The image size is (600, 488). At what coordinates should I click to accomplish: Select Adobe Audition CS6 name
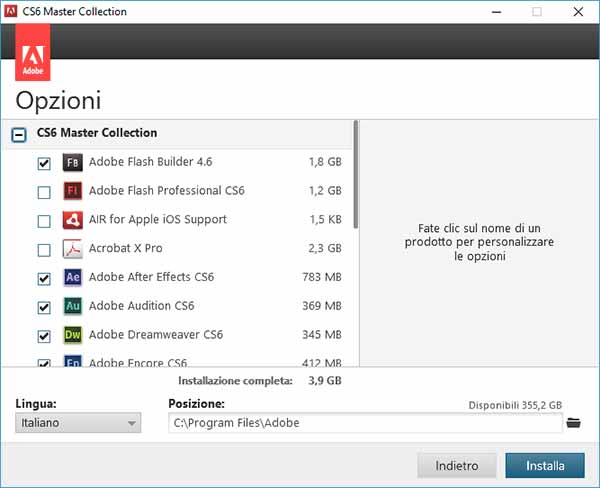click(x=141, y=306)
